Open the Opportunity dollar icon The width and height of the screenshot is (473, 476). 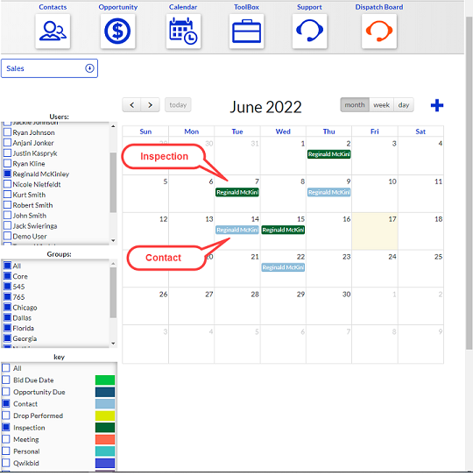[x=117, y=31]
